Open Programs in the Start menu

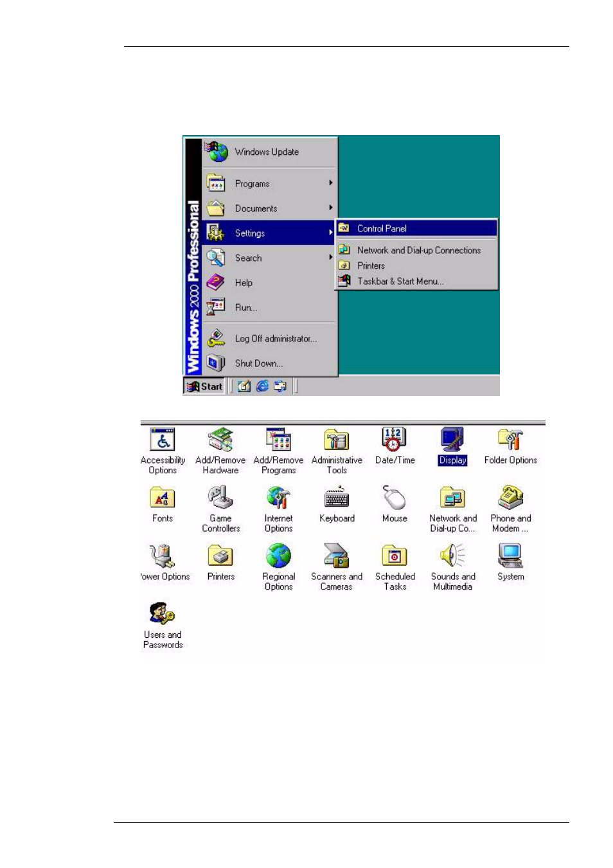pyautogui.click(x=270, y=184)
